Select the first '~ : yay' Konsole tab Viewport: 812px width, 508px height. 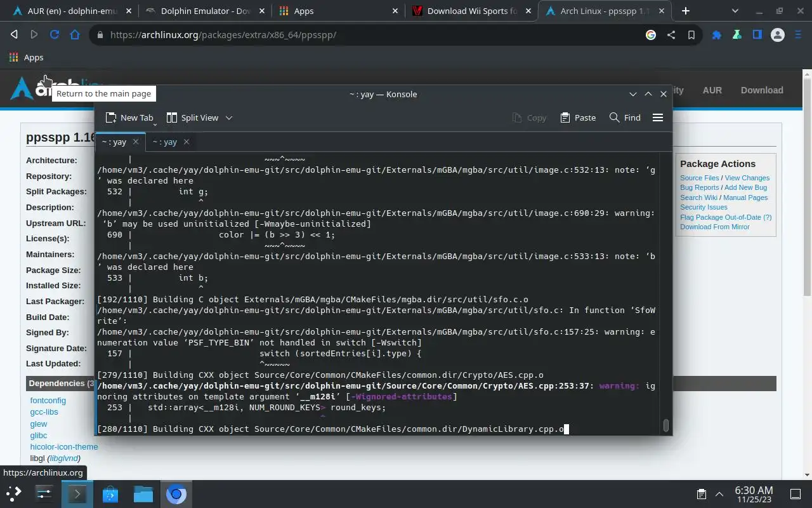114,142
